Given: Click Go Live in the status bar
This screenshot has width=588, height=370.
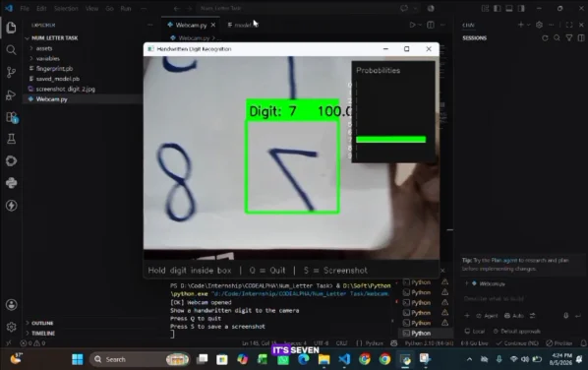Looking at the screenshot, I should [x=474, y=343].
